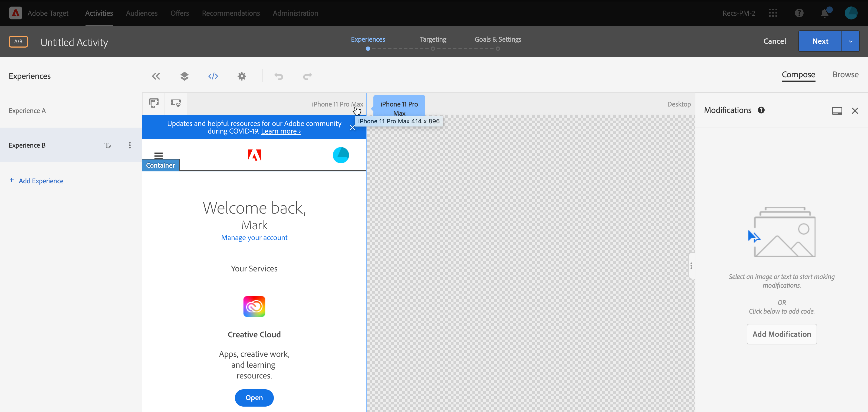Dismiss the COVID-19 banner
The width and height of the screenshot is (868, 412).
pyautogui.click(x=352, y=128)
